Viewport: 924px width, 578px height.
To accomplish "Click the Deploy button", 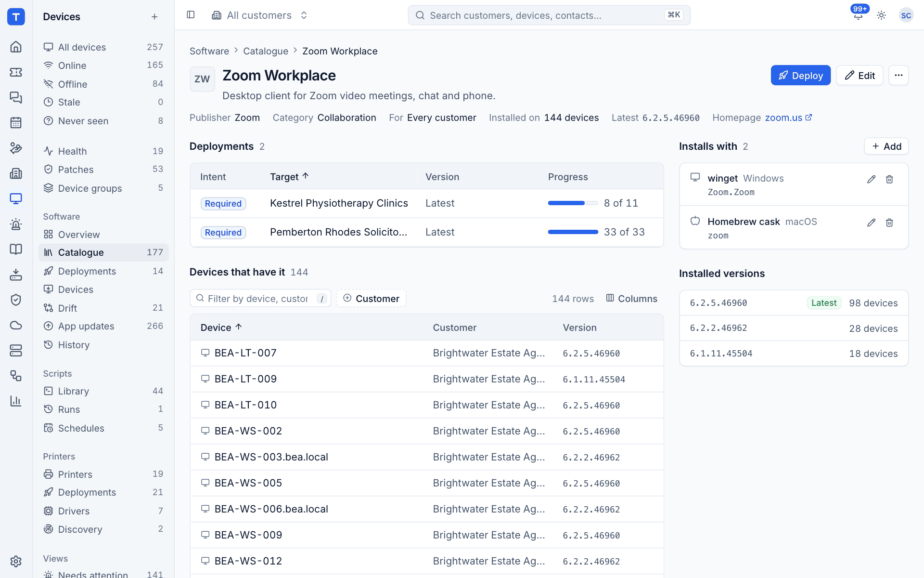I will click(801, 76).
